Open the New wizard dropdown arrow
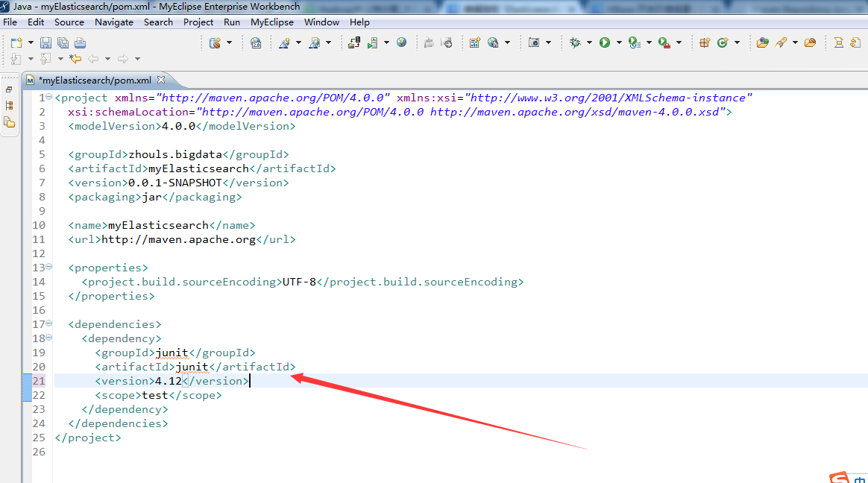 click(31, 42)
